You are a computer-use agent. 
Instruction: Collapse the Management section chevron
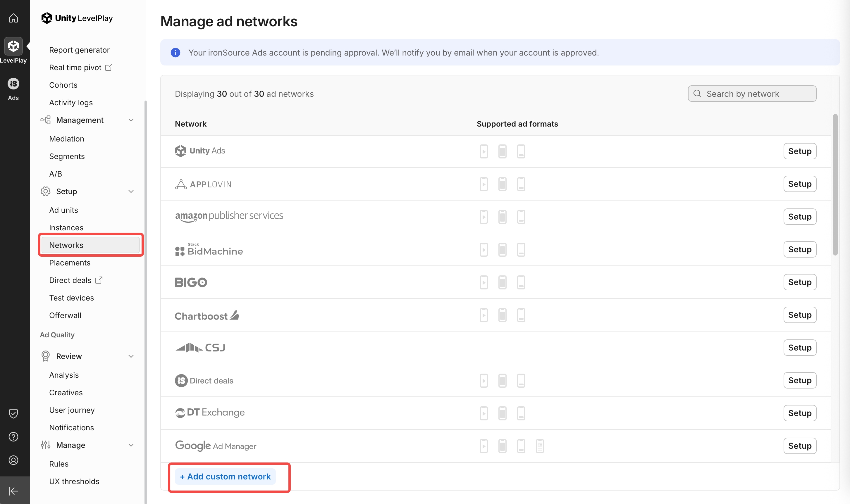(131, 120)
